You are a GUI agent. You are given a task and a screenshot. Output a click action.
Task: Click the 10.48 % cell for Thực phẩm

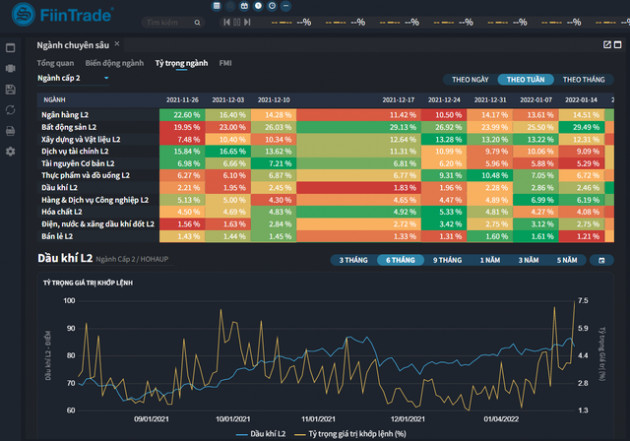(x=490, y=176)
